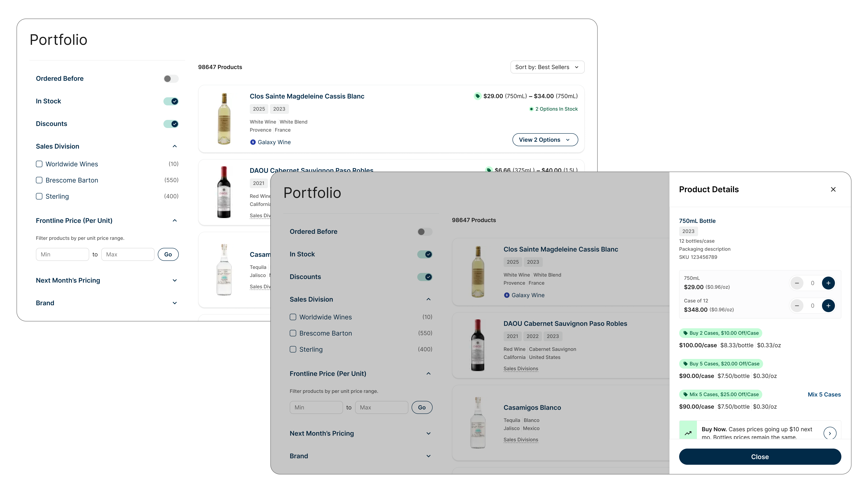Select 2025 vintage chip in back window
868x493 pixels.
[258, 109]
